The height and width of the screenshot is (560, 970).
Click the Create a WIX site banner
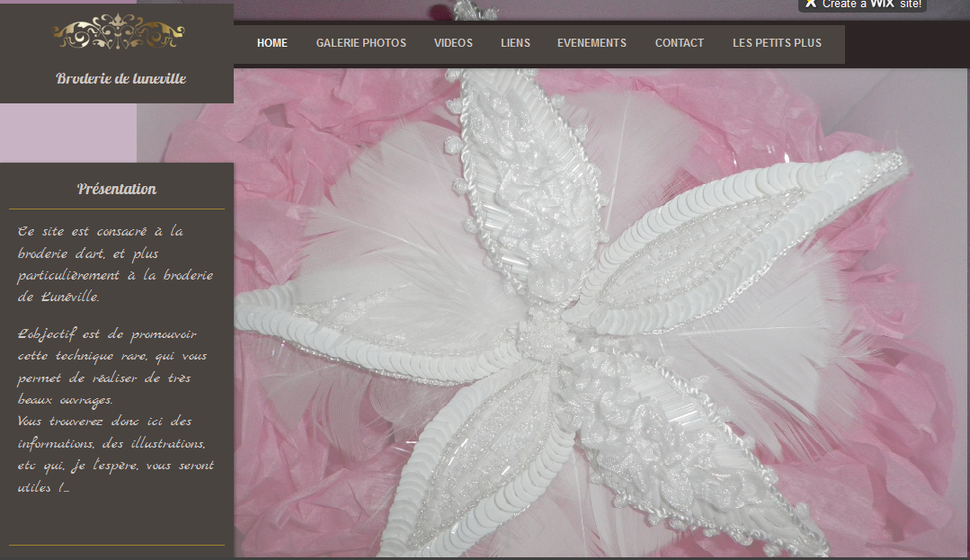click(x=862, y=5)
